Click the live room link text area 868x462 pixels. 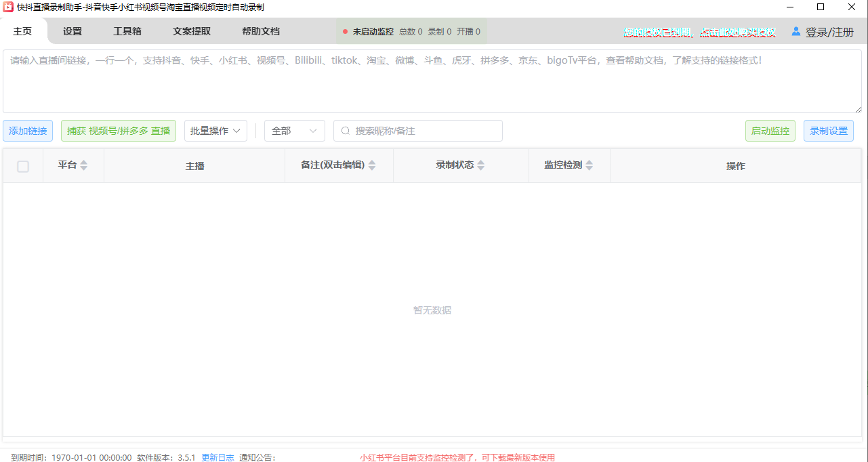point(432,81)
